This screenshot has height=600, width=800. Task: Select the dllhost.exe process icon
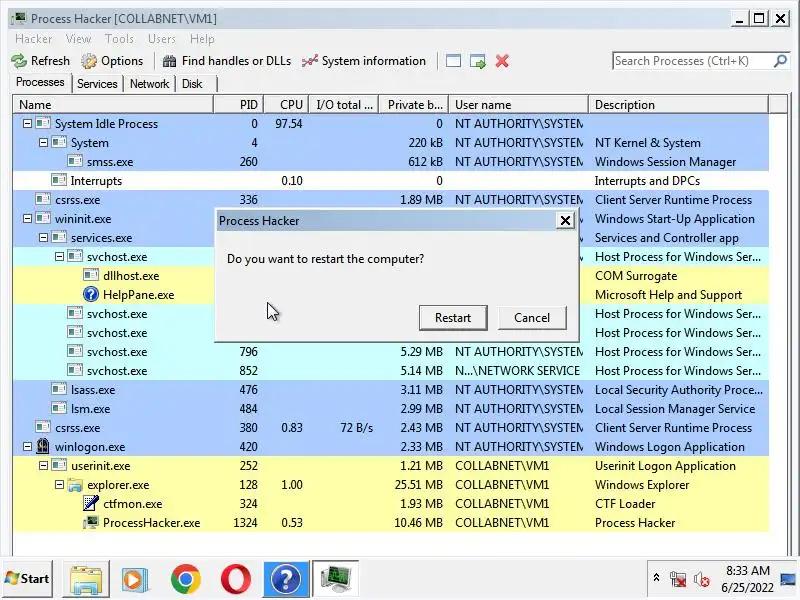[x=91, y=276]
